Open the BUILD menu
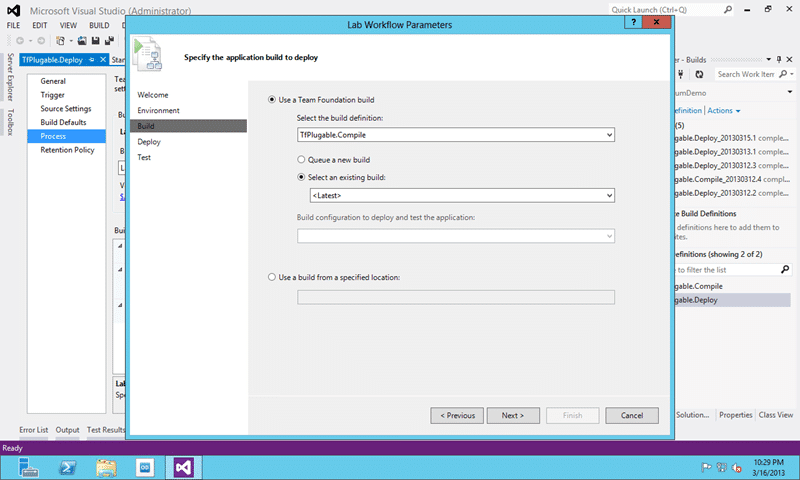Screen dimensions: 800x480 (x=99, y=25)
